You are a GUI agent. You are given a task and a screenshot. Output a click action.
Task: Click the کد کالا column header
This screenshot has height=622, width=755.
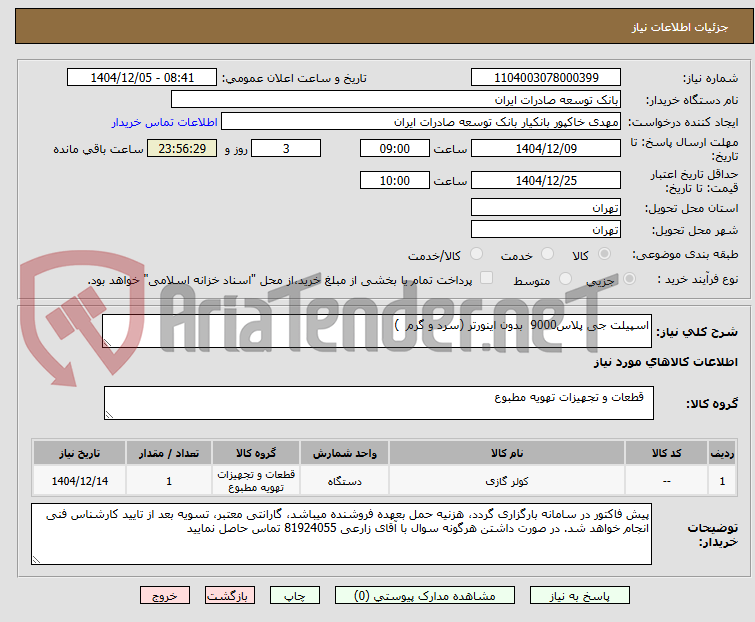pos(666,453)
